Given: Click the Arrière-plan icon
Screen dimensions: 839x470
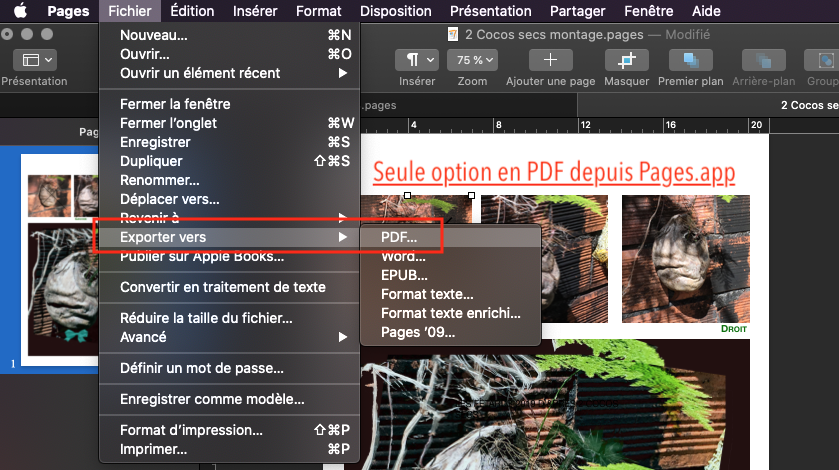Looking at the screenshot, I should pos(764,60).
